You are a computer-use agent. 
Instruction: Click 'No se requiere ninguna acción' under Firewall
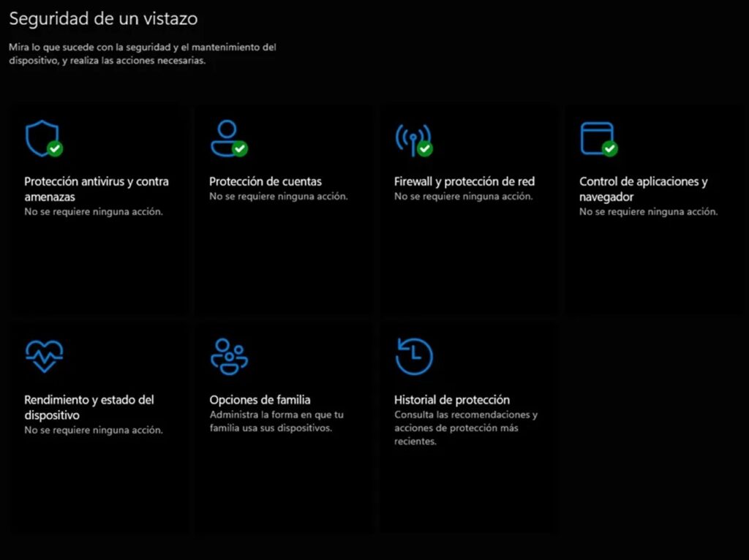pos(463,196)
